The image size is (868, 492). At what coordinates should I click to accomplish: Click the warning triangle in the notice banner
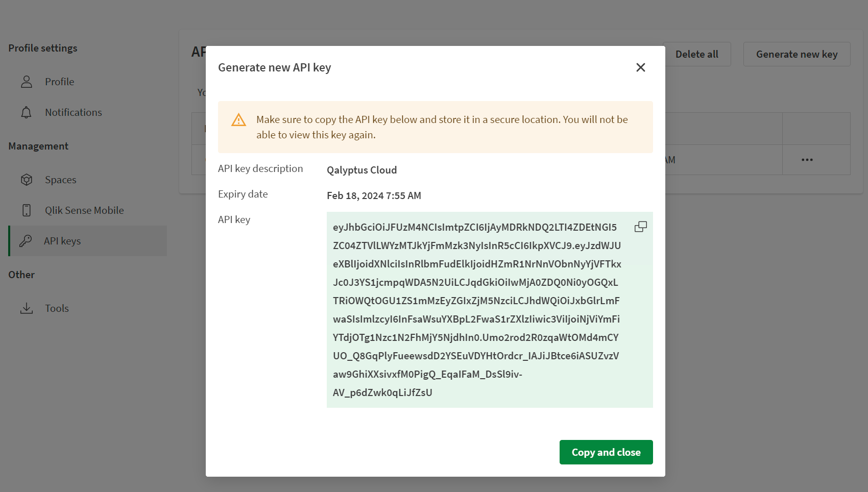pyautogui.click(x=238, y=119)
